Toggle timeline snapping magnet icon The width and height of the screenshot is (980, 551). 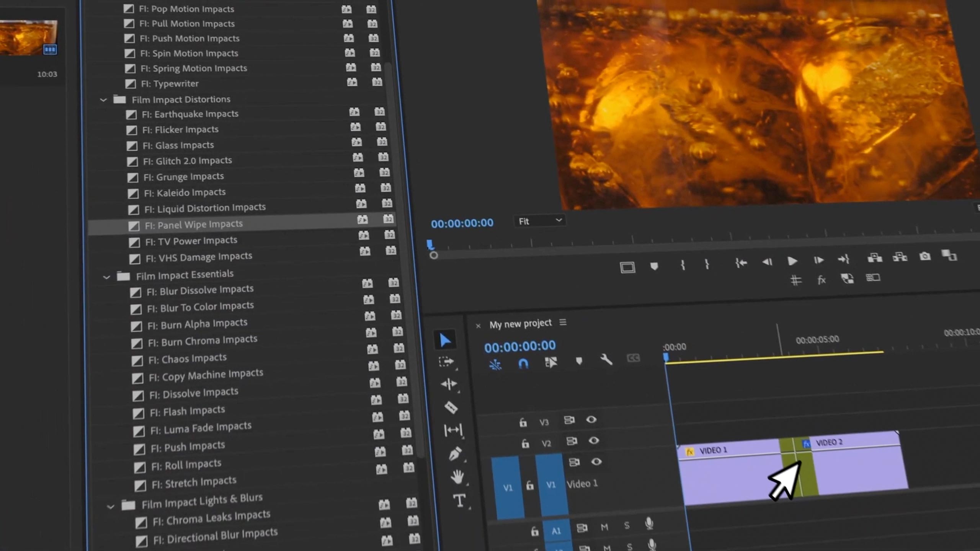click(x=523, y=363)
